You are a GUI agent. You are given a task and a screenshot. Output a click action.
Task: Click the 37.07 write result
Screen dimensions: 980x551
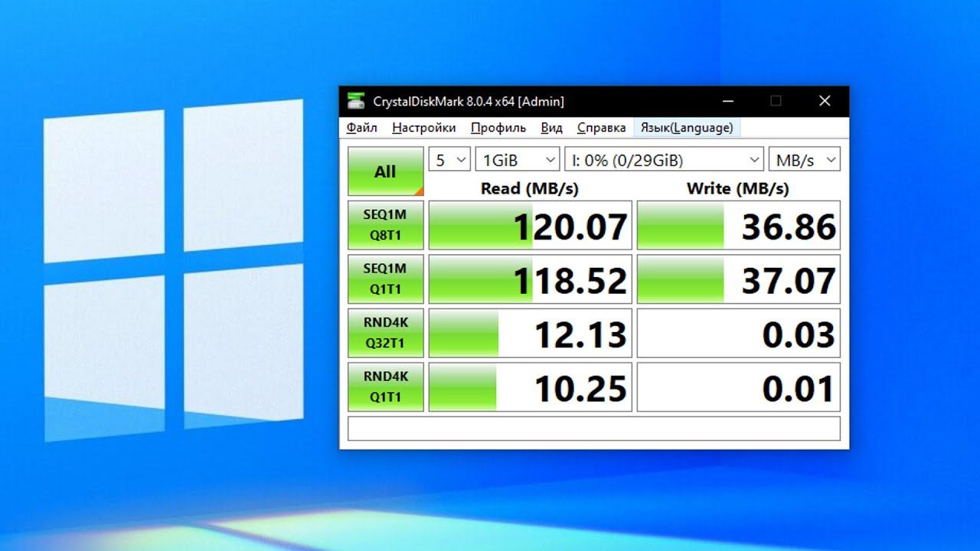click(x=738, y=279)
